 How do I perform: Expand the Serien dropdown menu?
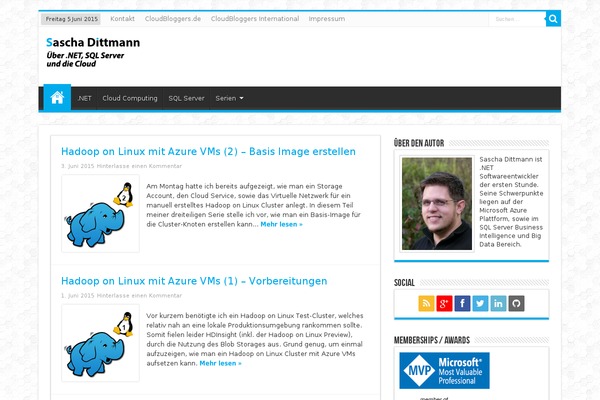[x=229, y=98]
